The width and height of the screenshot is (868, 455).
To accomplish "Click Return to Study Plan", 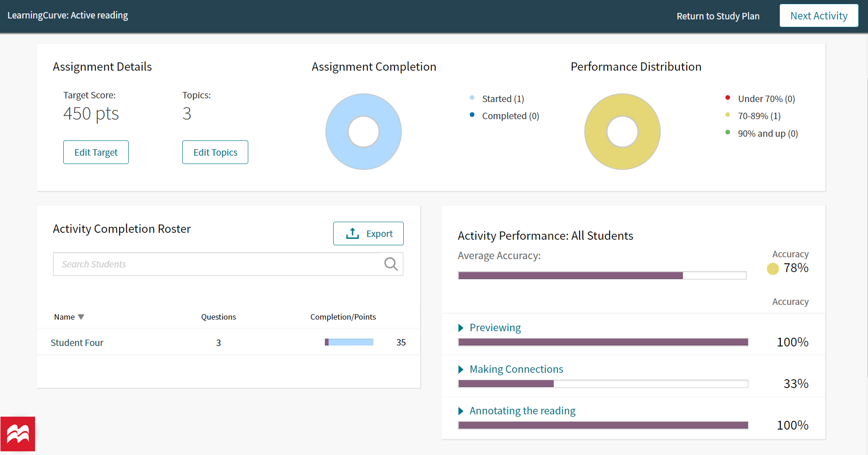I will click(x=718, y=16).
